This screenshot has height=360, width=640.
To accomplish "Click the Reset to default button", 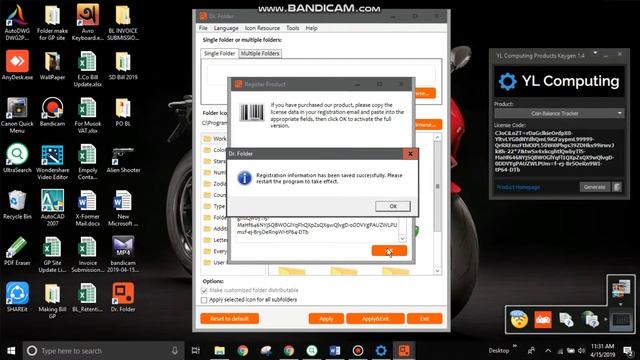I will point(229,318).
